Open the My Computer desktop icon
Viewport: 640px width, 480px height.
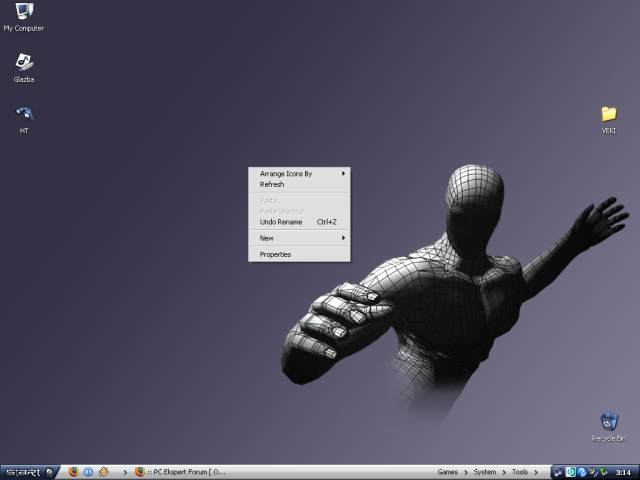[x=23, y=13]
